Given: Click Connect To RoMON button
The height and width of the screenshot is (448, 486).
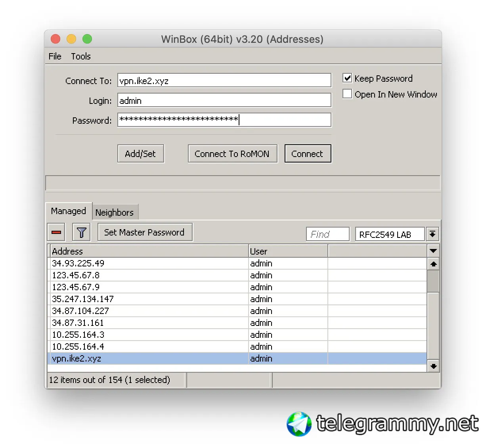Looking at the screenshot, I should pos(232,153).
